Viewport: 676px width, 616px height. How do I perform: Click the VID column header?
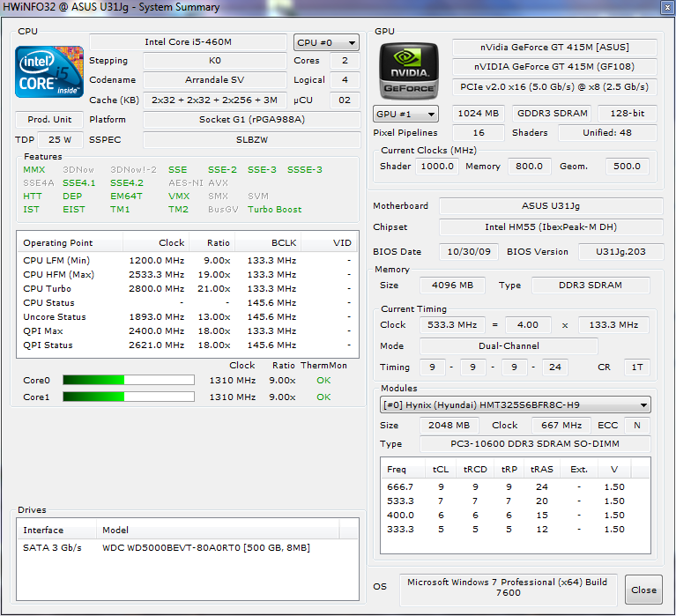(329, 242)
